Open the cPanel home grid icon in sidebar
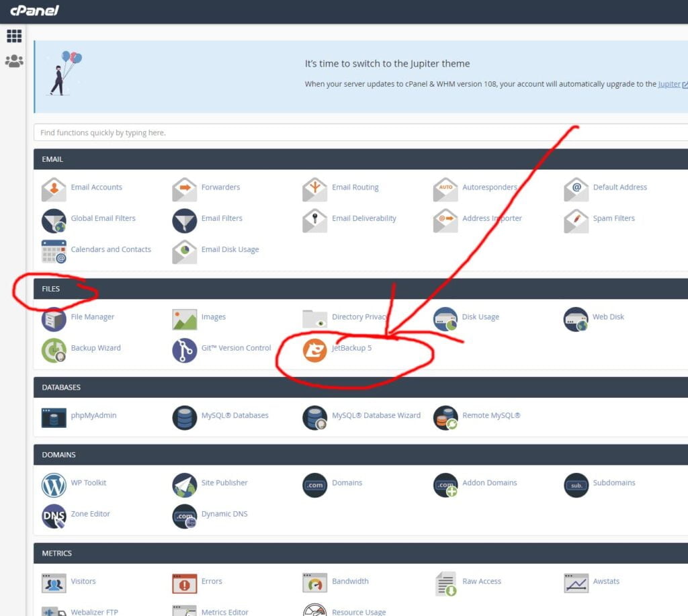Image resolution: width=688 pixels, height=616 pixels. [14, 36]
